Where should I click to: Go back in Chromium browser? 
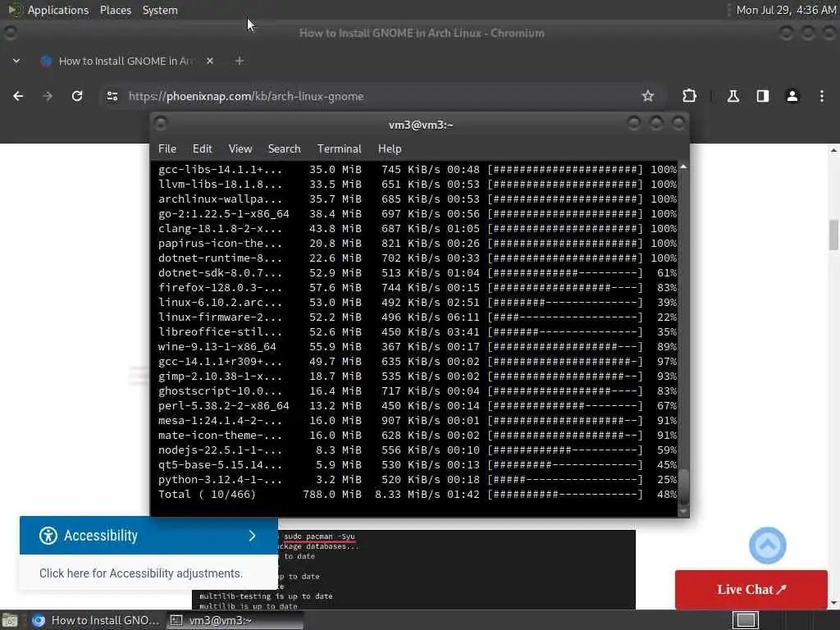pyautogui.click(x=18, y=97)
